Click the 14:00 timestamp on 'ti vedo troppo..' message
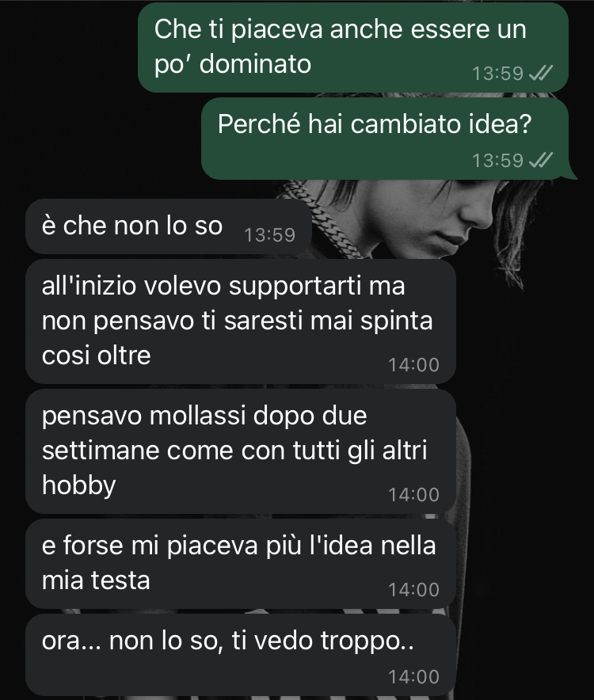Screen dimensions: 594x700 click(x=413, y=677)
